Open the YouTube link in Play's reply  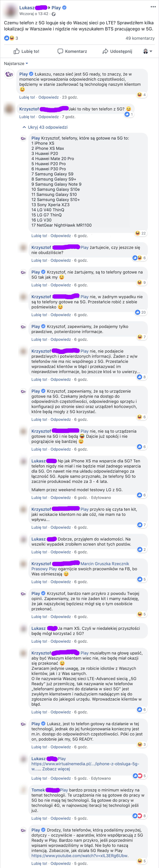click(80, 855)
